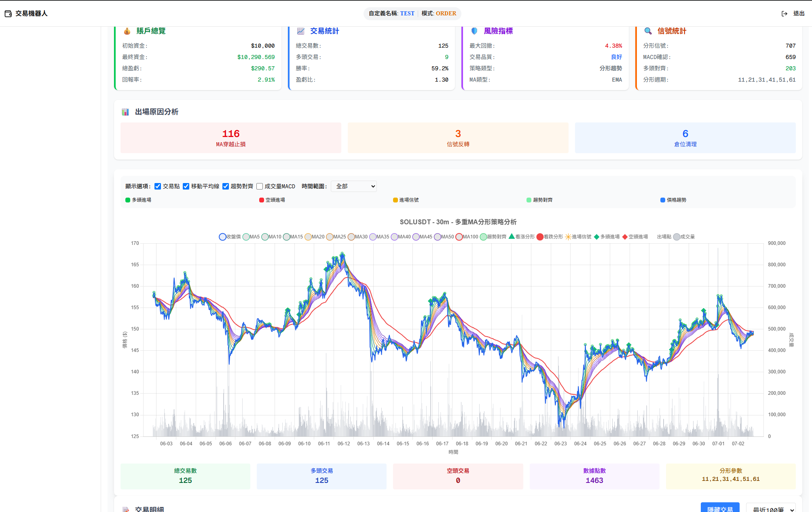
Task: Uncheck the 交易點 checkbox
Action: click(158, 186)
